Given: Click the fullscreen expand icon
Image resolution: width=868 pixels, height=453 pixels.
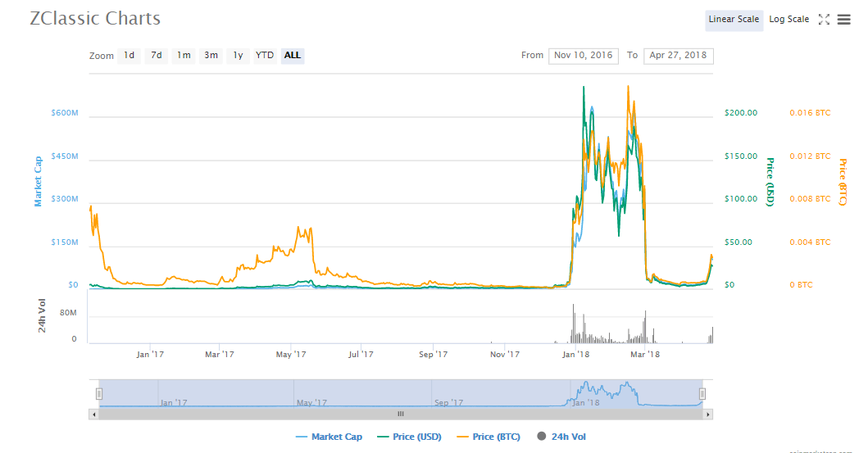Looking at the screenshot, I should (x=825, y=20).
